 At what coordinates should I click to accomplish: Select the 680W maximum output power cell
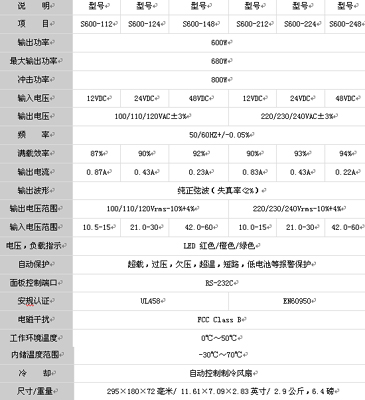coord(219,61)
